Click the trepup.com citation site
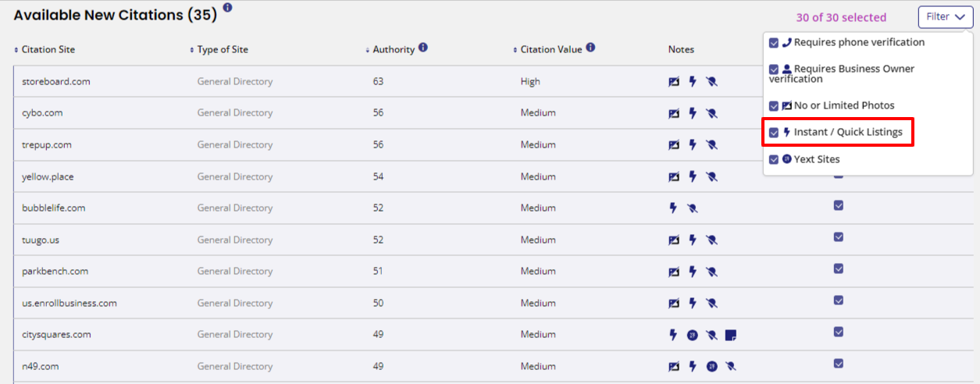The image size is (980, 384). pos(47,144)
